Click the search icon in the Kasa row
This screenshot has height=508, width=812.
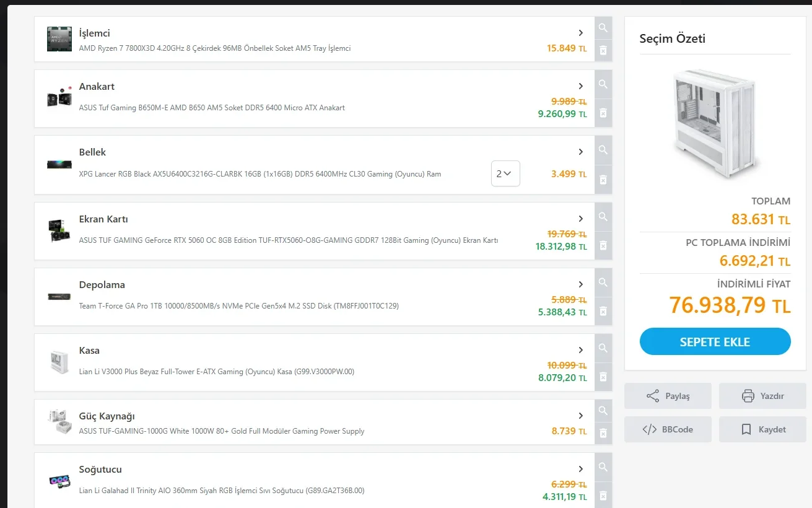603,348
